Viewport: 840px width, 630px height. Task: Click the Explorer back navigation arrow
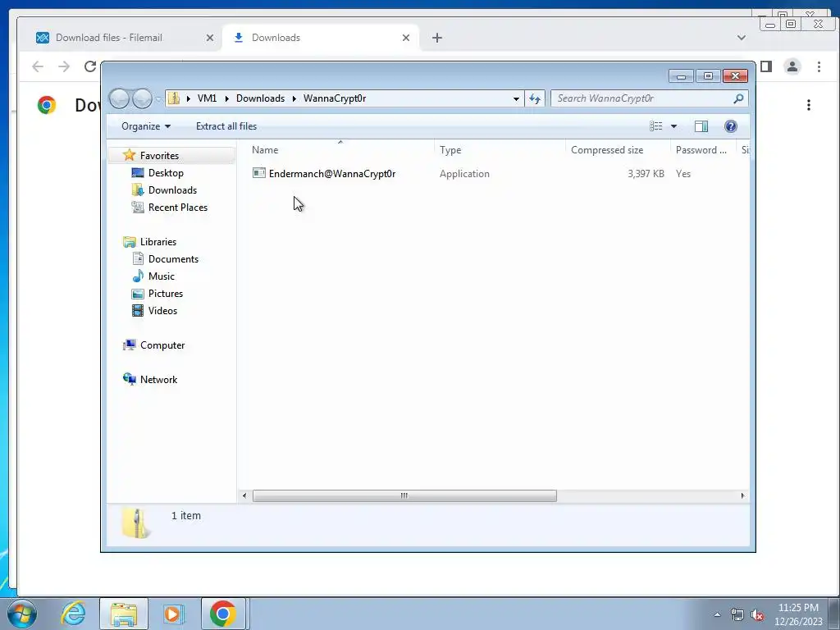pyautogui.click(x=119, y=98)
